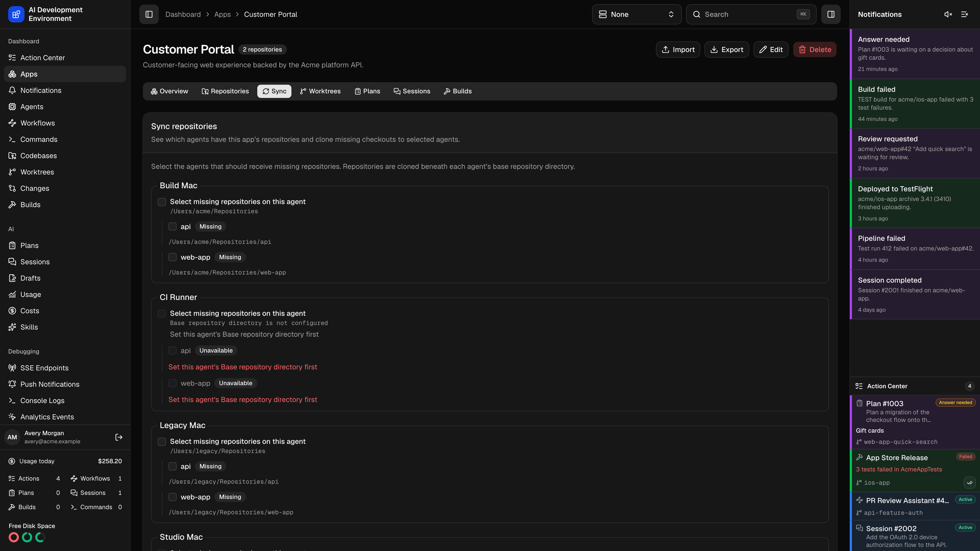Open Action Center in the sidebar

(65, 58)
